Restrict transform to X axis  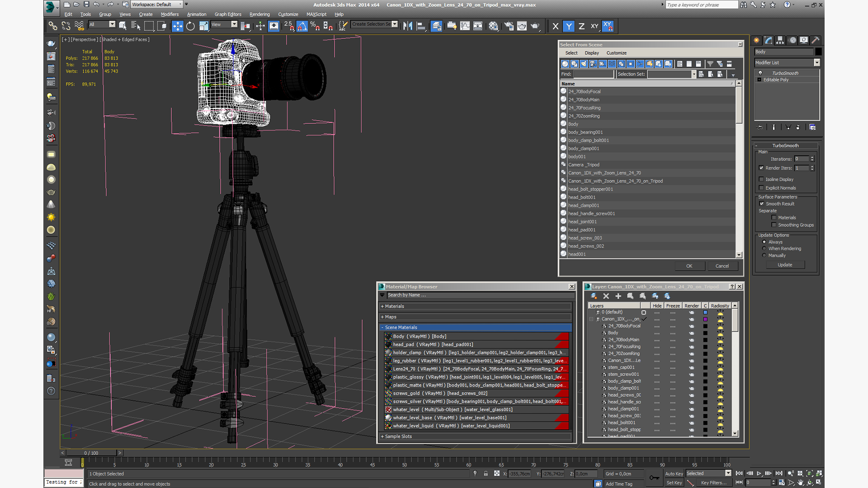click(x=556, y=26)
